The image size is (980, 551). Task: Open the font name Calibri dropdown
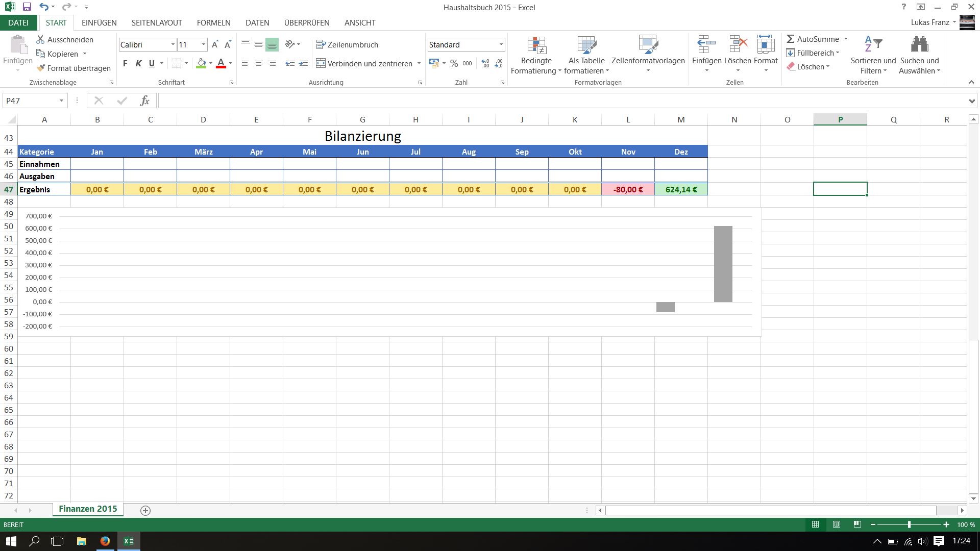point(173,44)
